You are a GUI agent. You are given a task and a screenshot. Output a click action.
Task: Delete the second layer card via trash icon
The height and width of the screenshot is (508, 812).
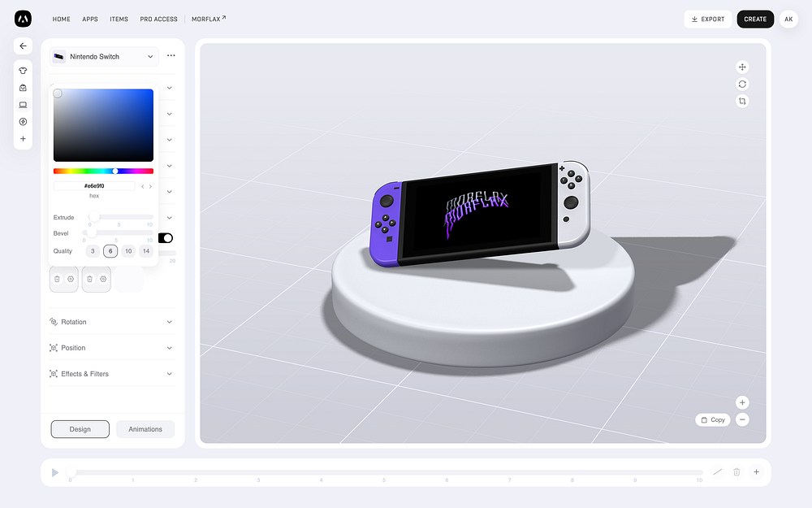pyautogui.click(x=89, y=279)
